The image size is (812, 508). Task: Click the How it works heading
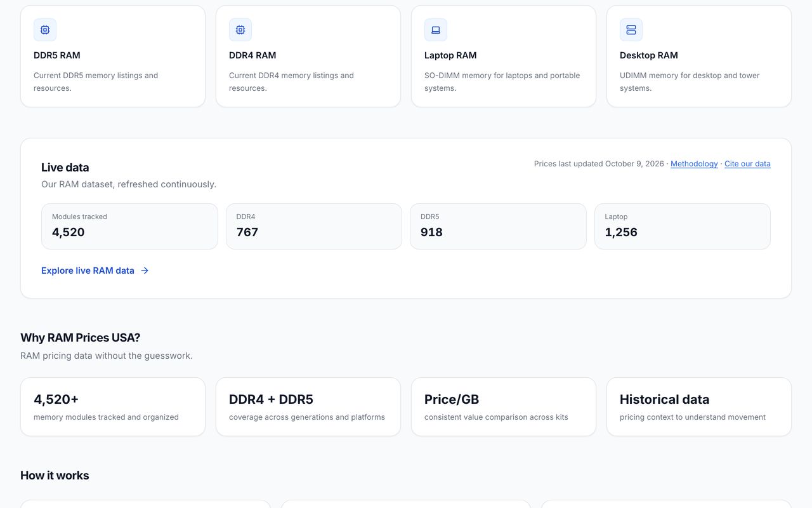[x=55, y=476]
